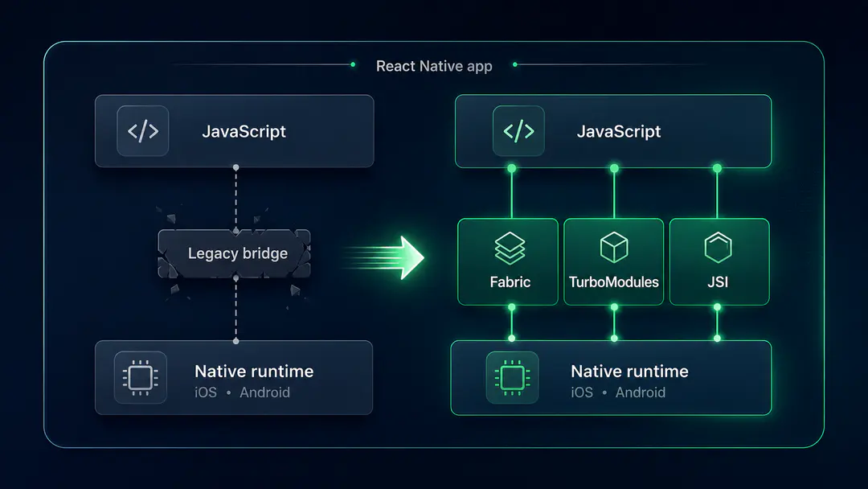The width and height of the screenshot is (868, 489).
Task: Click the green connector node above Fabric
Action: click(511, 168)
